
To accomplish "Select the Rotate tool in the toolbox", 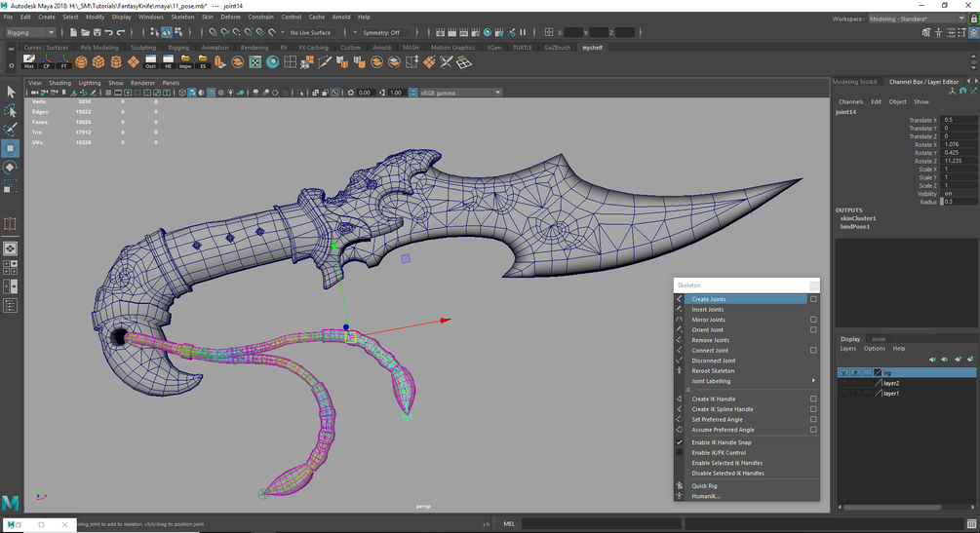I will 11,167.
